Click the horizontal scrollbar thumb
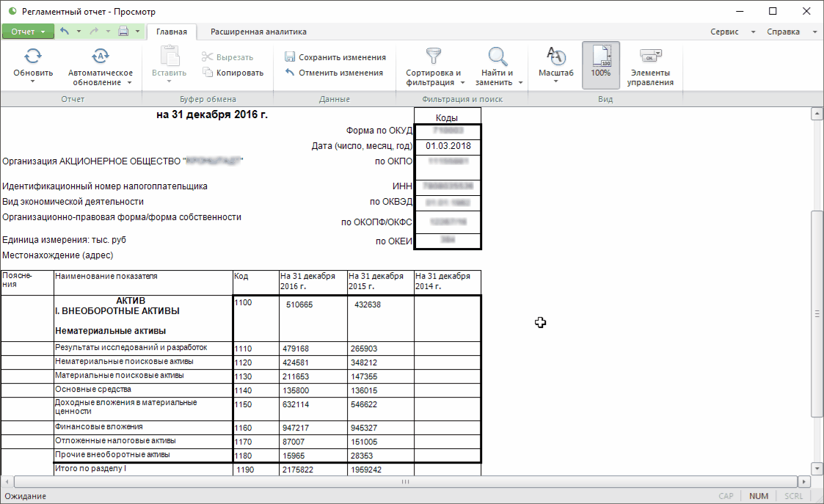This screenshot has width=824, height=504. pos(405,481)
